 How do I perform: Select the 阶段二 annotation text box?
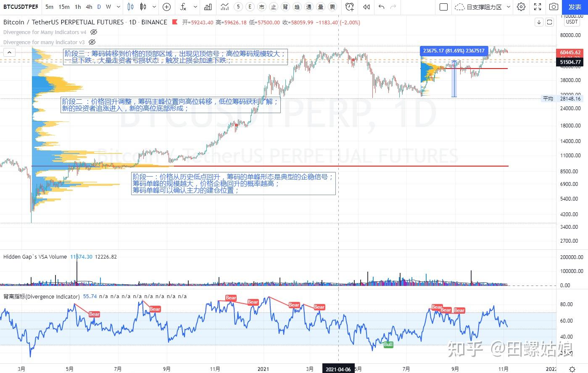coord(171,105)
